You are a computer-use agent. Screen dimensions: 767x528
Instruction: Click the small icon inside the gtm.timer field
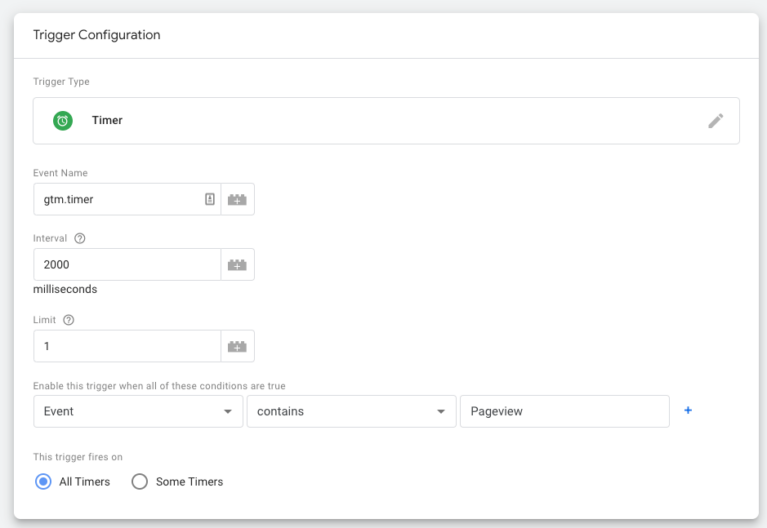click(209, 199)
